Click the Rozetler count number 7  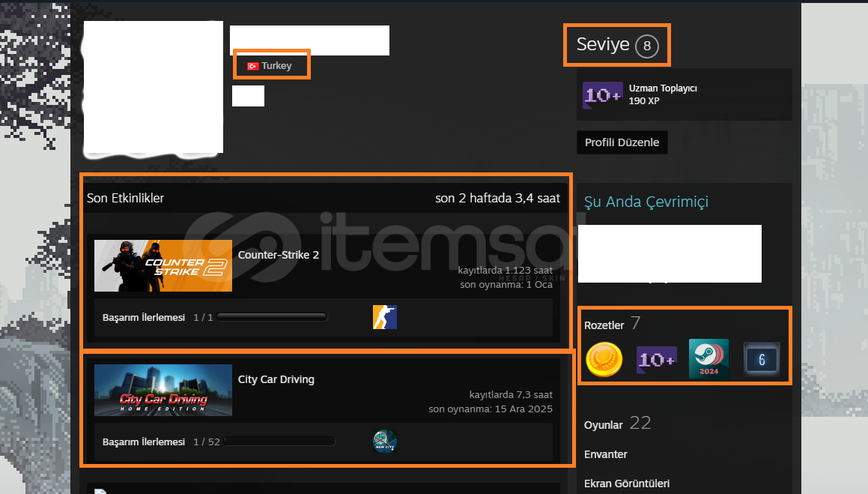(x=636, y=322)
